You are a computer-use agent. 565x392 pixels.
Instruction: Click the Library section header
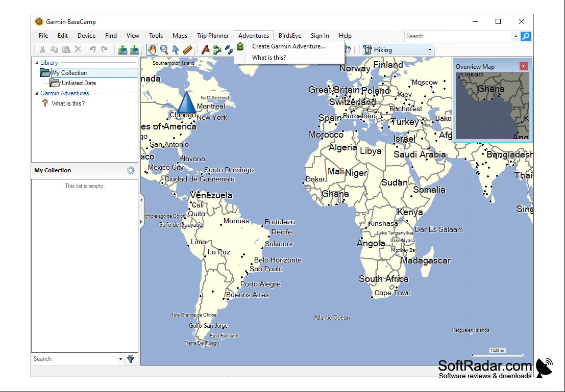49,63
